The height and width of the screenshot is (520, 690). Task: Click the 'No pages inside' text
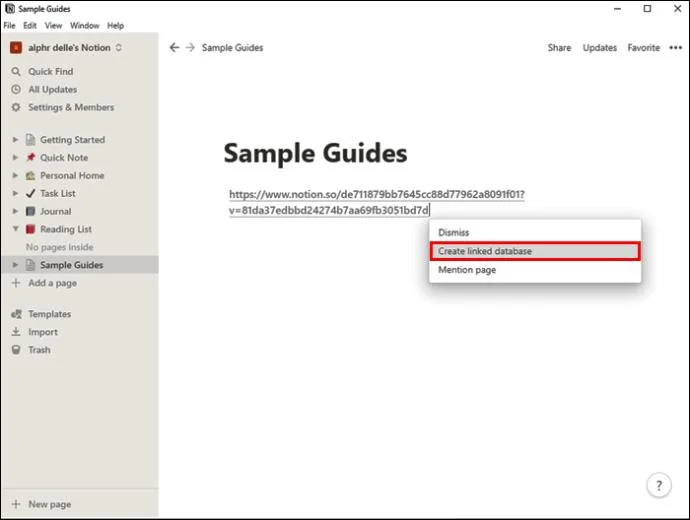[59, 247]
